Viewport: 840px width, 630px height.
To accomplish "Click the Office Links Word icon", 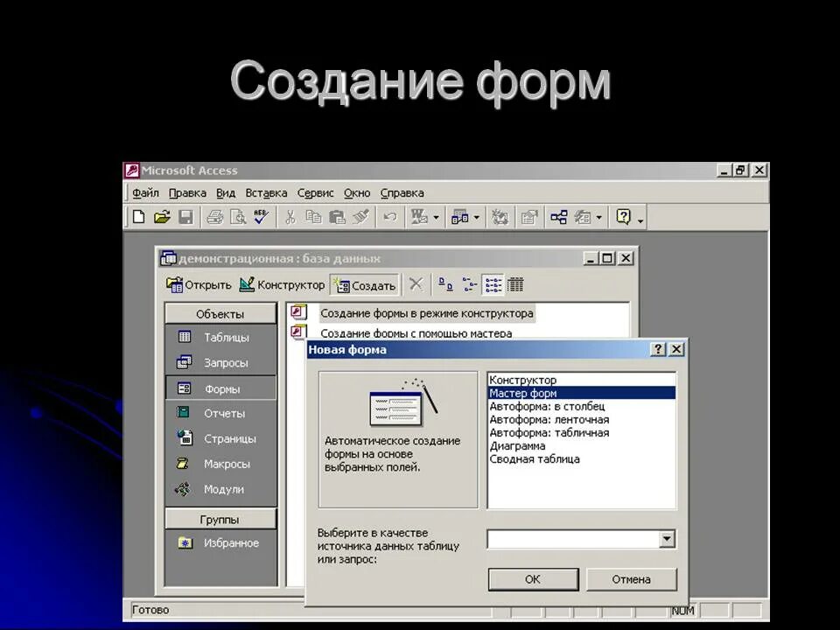I will click(x=418, y=217).
